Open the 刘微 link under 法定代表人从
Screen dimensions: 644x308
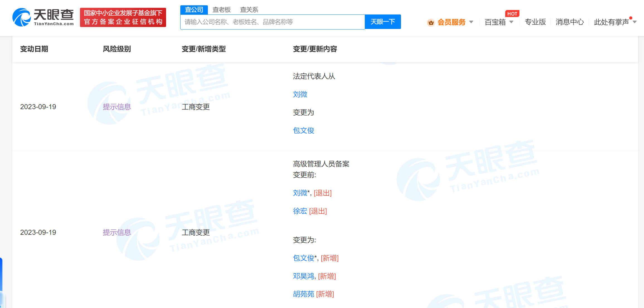[x=300, y=94]
